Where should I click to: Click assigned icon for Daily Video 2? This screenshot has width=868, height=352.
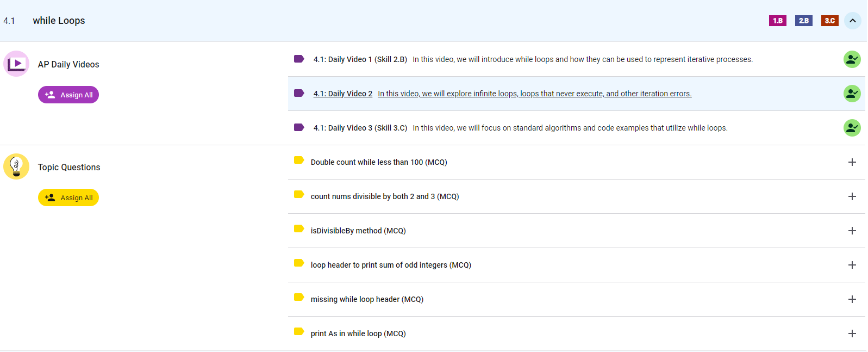click(852, 94)
